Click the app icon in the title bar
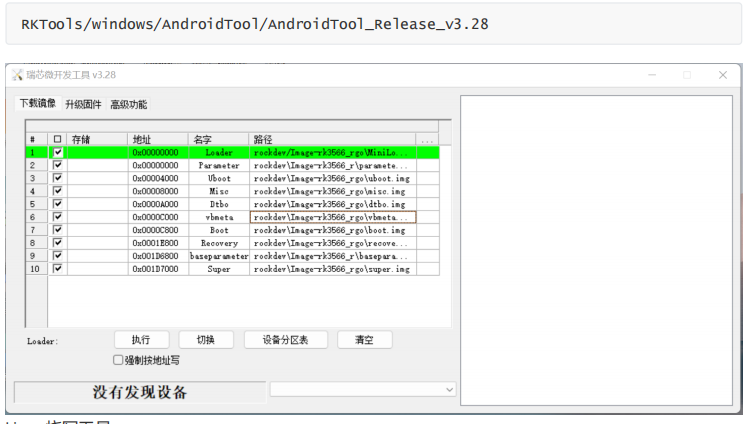The image size is (752, 424). coord(16,75)
